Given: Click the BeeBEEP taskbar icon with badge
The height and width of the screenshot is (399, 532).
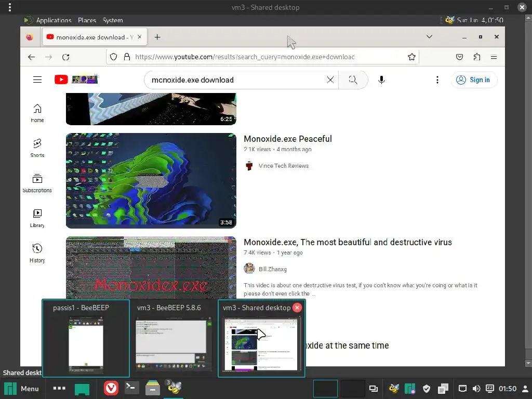Looking at the screenshot, I should point(174,388).
